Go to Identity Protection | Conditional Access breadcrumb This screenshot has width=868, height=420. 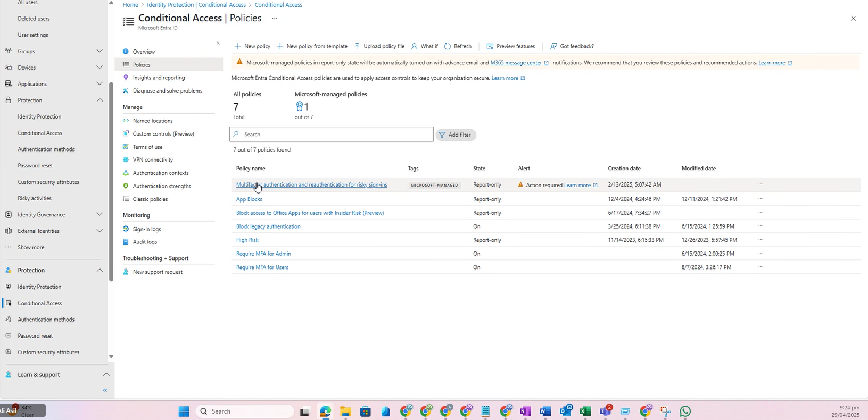coord(196,5)
